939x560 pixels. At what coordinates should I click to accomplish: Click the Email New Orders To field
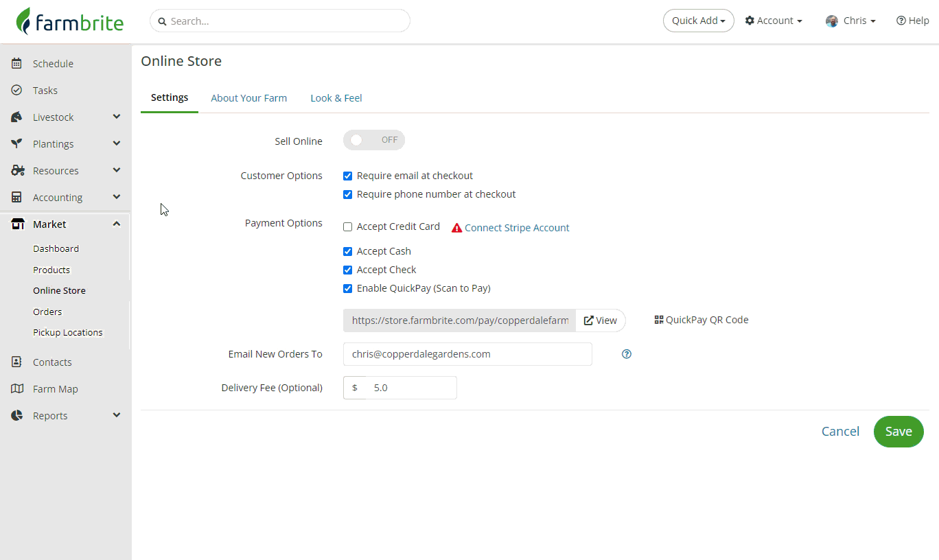tap(467, 354)
